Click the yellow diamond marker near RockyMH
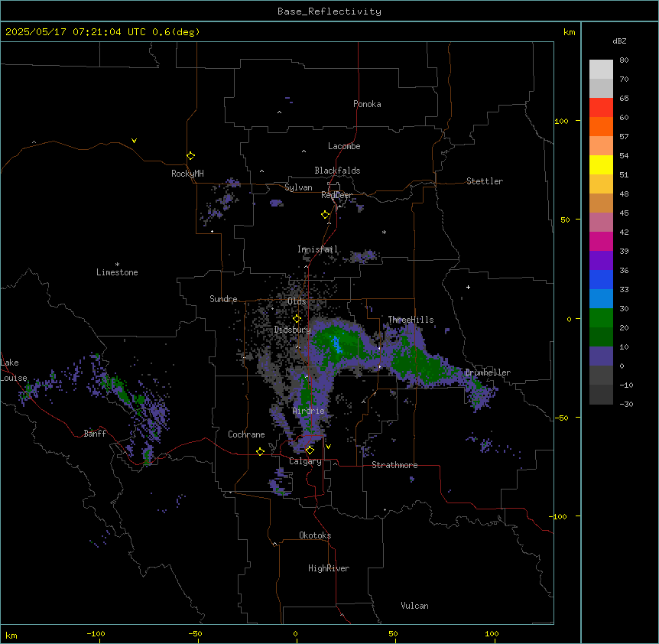Screen dimensions: 659x644 point(190,155)
